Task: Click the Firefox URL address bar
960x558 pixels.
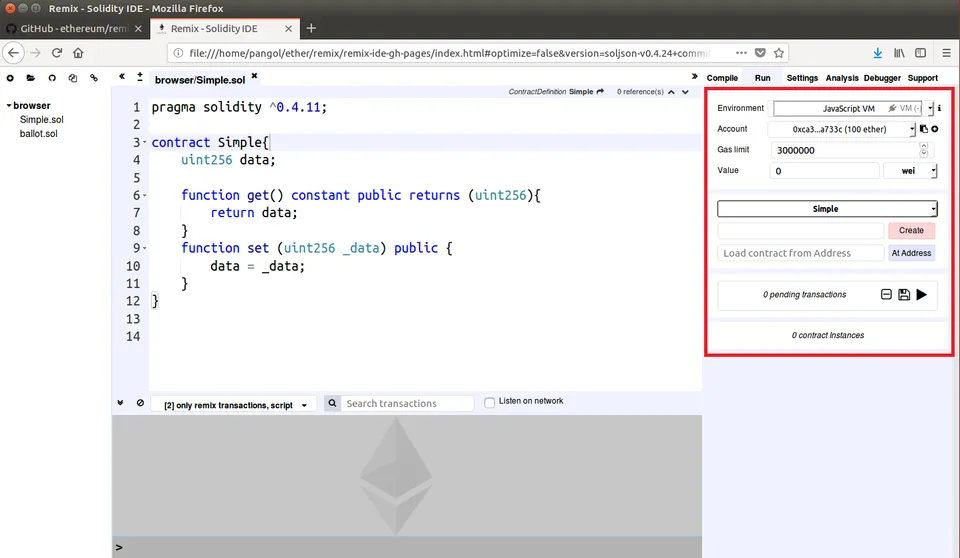Action: [x=450, y=53]
